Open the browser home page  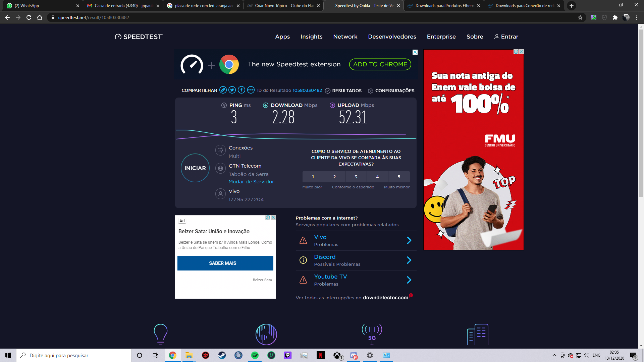(x=40, y=17)
